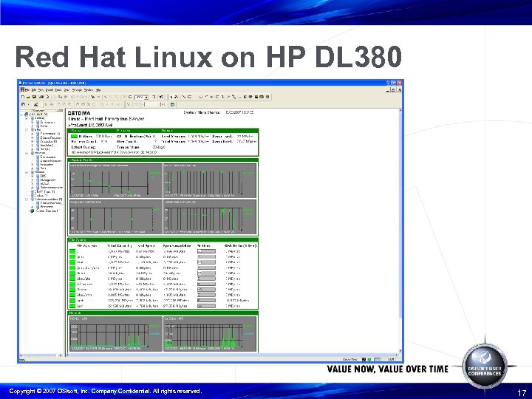532x399 pixels.
Task: Open the Insert menu
Action: coord(50,90)
